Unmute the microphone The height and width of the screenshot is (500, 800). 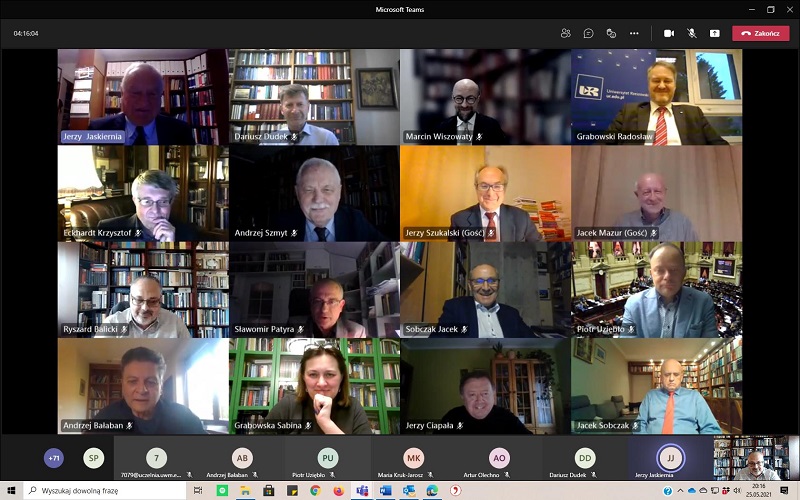pyautogui.click(x=692, y=33)
